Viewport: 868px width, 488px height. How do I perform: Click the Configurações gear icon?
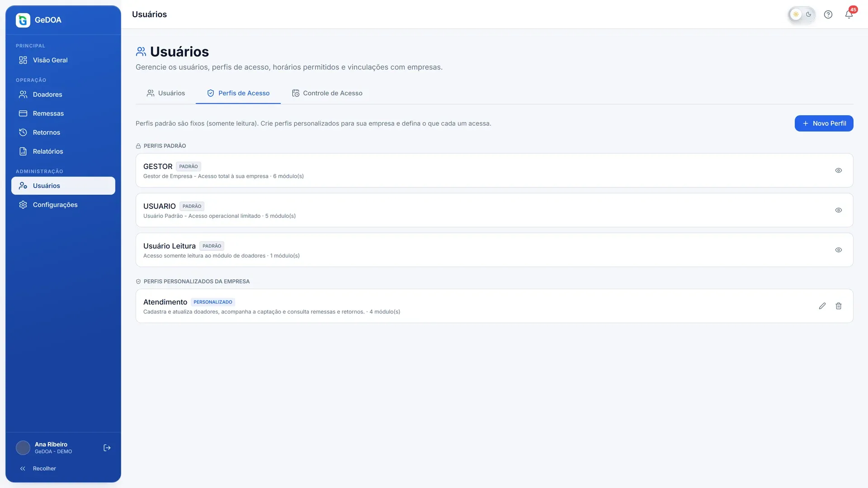point(23,205)
